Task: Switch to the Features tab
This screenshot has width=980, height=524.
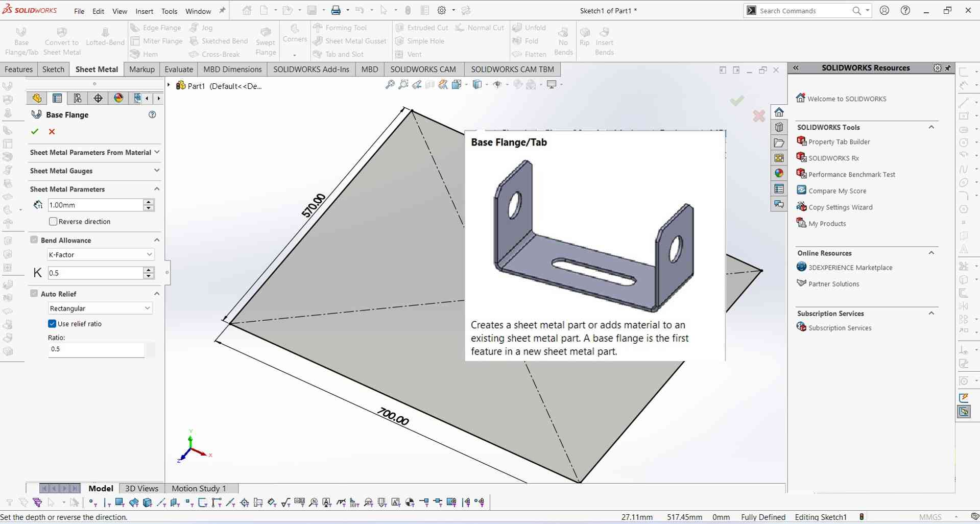Action: (x=18, y=69)
